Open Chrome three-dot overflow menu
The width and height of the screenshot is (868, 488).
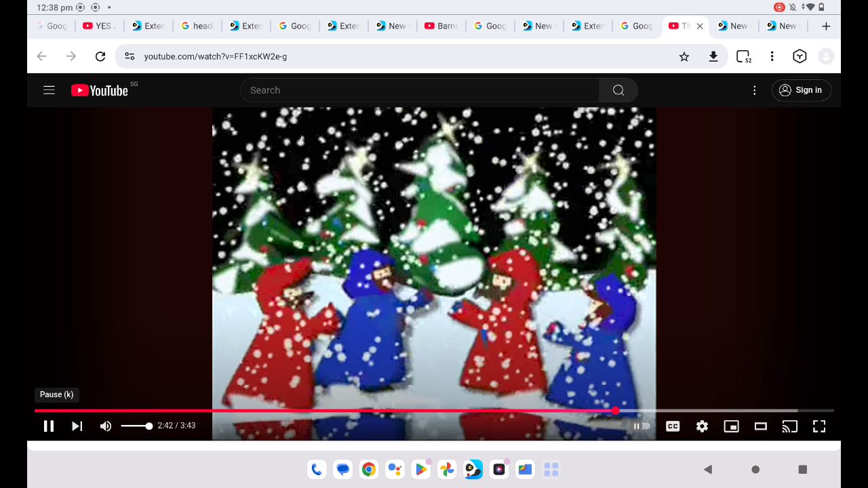(x=772, y=57)
